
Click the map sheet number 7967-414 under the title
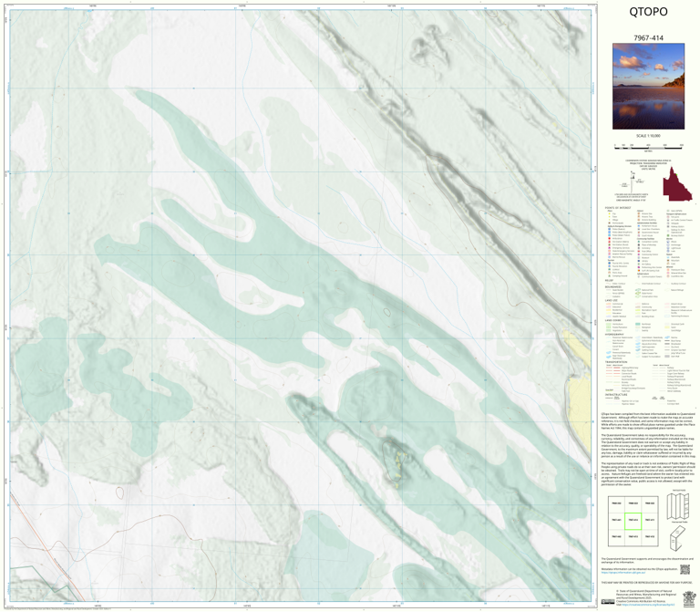(648, 38)
